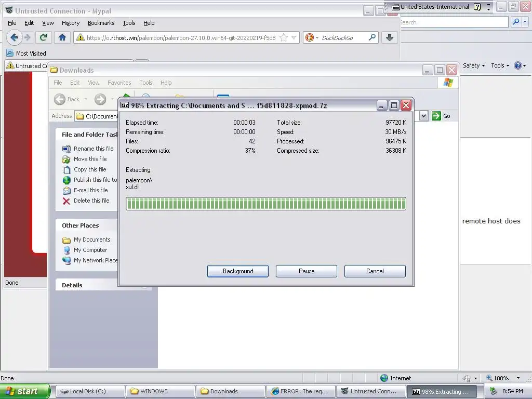This screenshot has height=399, width=532.
Task: Open Mypal downloads arrow button
Action: pos(390,37)
